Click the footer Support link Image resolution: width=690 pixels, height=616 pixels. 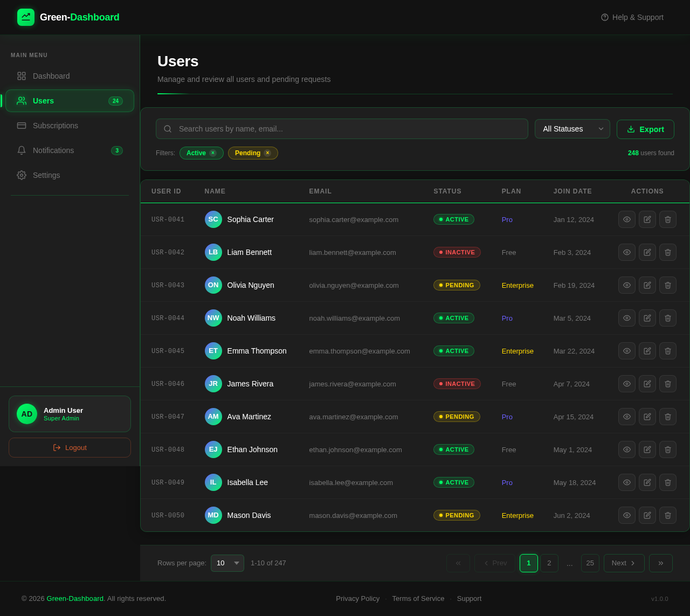469,599
